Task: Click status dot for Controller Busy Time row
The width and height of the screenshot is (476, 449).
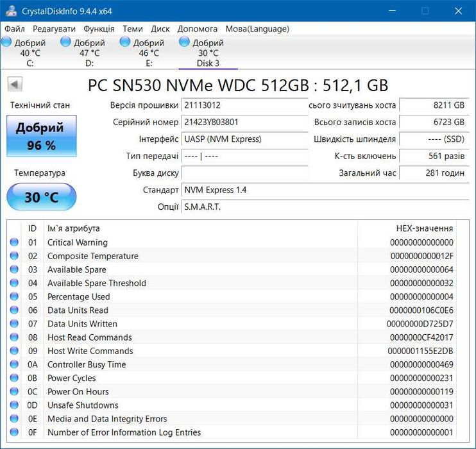Action: point(14,364)
